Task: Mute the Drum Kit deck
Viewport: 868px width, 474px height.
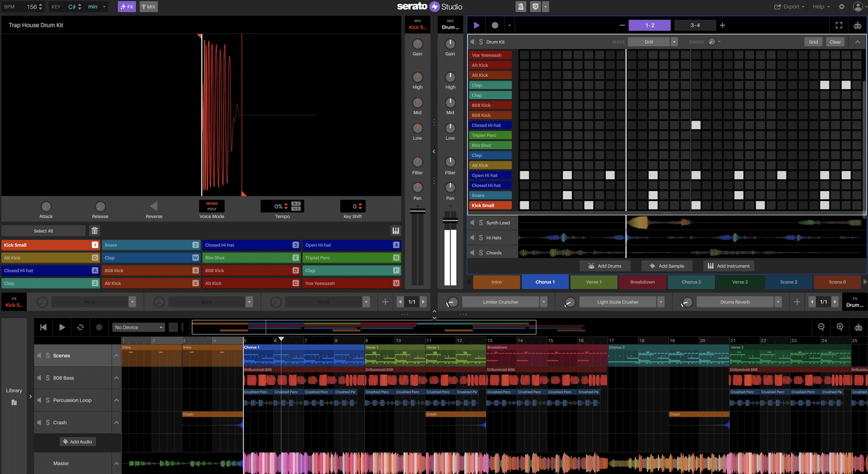Action: coord(472,42)
